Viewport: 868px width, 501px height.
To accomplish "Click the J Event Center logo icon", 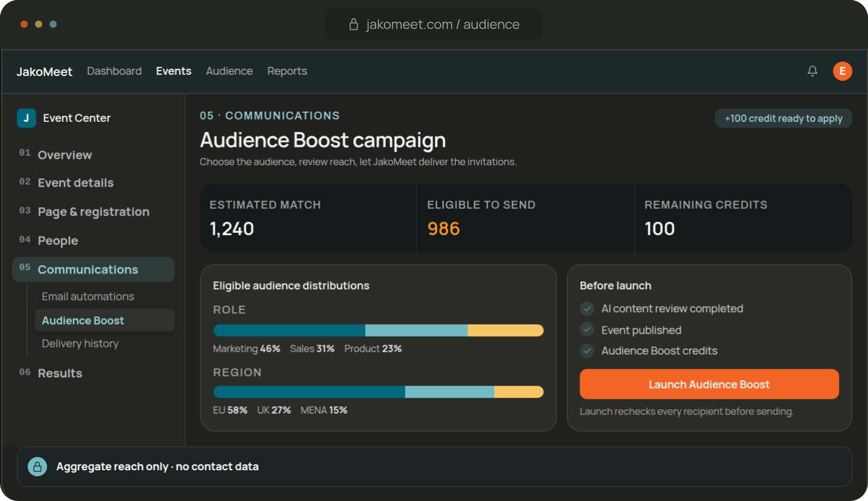I will click(x=26, y=118).
